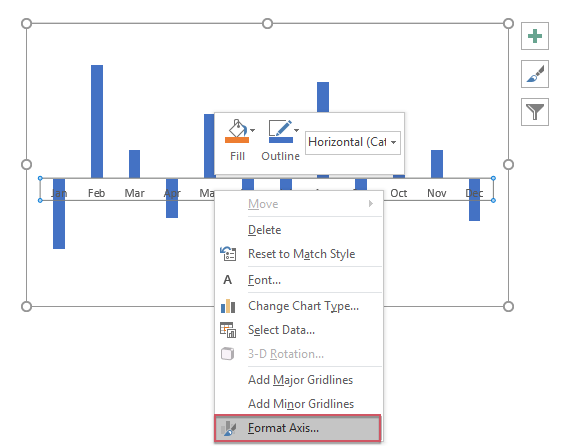Click the Change Chart Type icon

pyautogui.click(x=228, y=306)
